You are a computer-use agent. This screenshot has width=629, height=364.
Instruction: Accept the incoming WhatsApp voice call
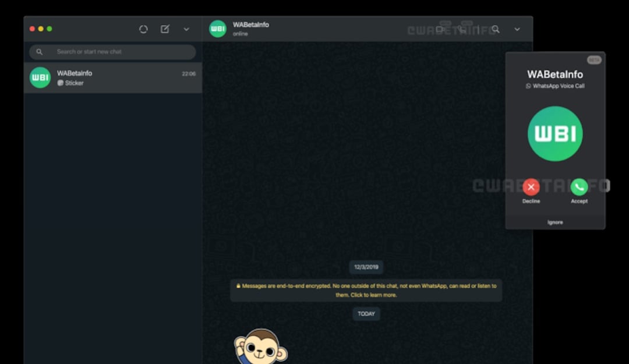click(x=579, y=187)
